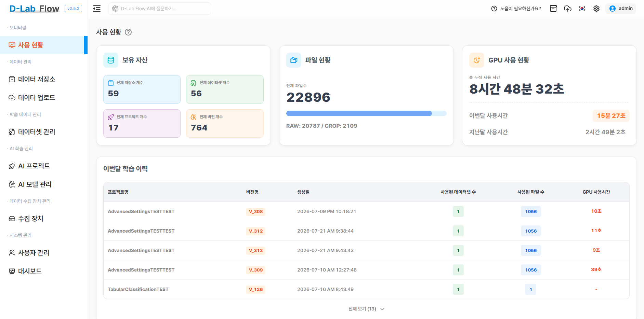
Task: Click dataset count 1 in TabularClassificationTEST row
Action: pyautogui.click(x=458, y=289)
